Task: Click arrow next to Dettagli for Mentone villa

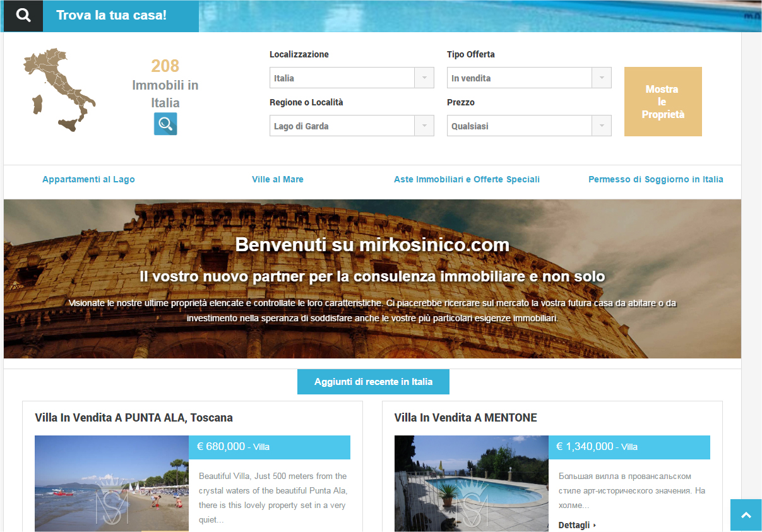Action: coord(594,525)
